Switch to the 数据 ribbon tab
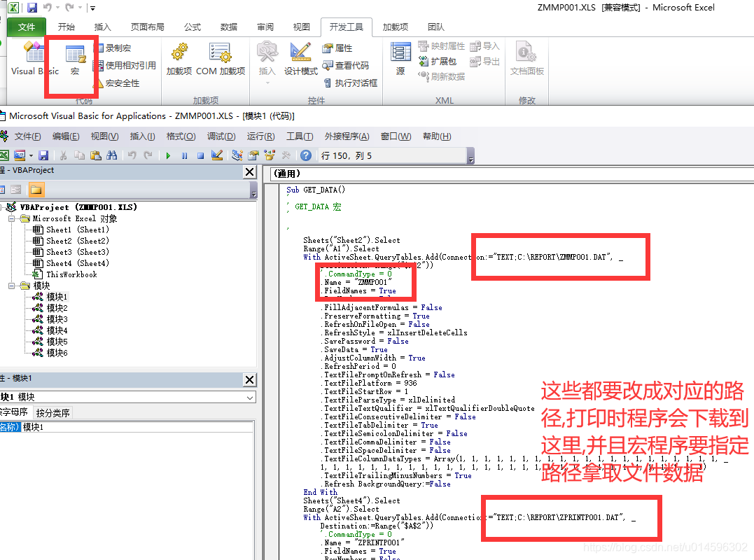Screen dimensions: 754x560 coord(229,27)
